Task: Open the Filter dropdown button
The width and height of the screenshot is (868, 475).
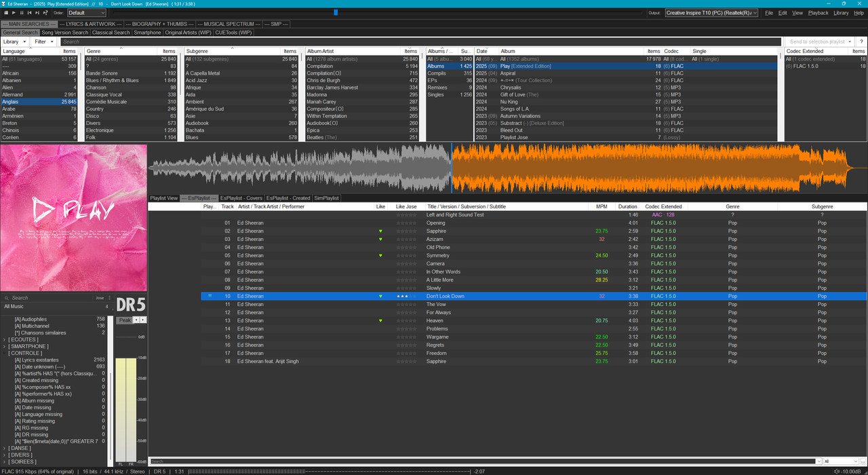Action: [x=45, y=41]
